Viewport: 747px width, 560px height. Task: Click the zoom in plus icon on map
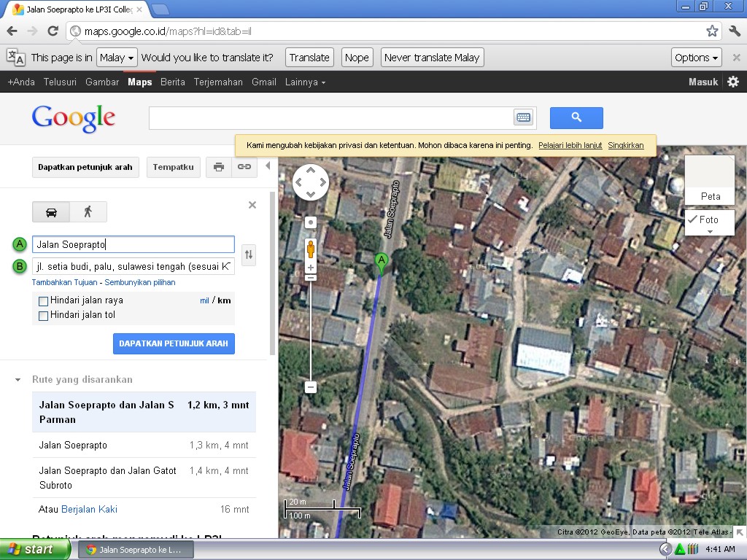click(310, 268)
